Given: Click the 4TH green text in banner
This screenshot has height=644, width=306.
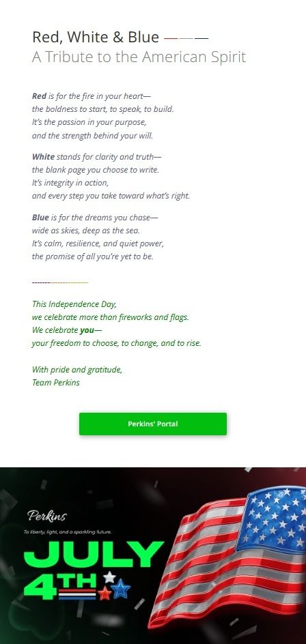Looking at the screenshot, I should pos(61,585).
